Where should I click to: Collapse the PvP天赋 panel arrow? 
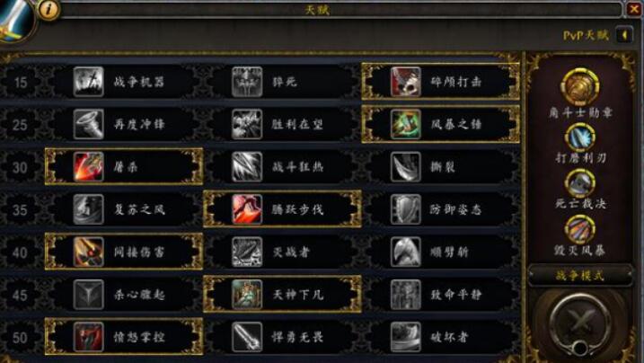pyautogui.click(x=624, y=35)
